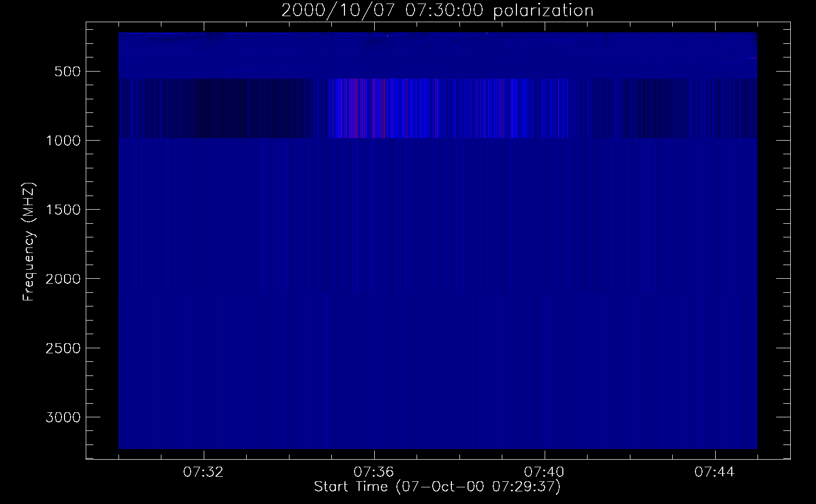The image size is (816, 504).
Task: Click the 07:44 time tick label
Action: 715,472
